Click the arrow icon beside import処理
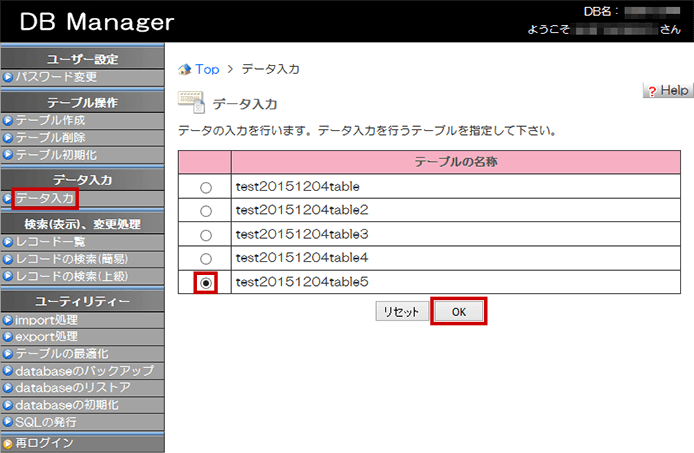The width and height of the screenshot is (694, 453). click(7, 320)
